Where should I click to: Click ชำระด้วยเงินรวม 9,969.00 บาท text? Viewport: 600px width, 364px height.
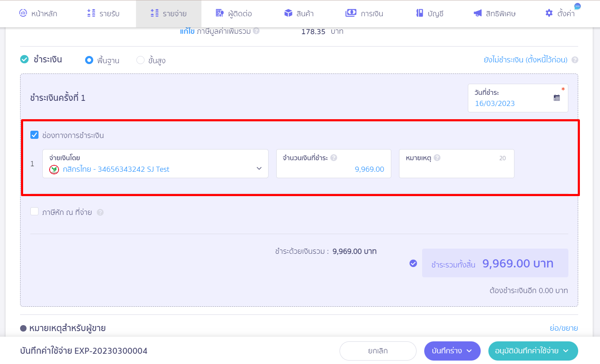tap(326, 251)
